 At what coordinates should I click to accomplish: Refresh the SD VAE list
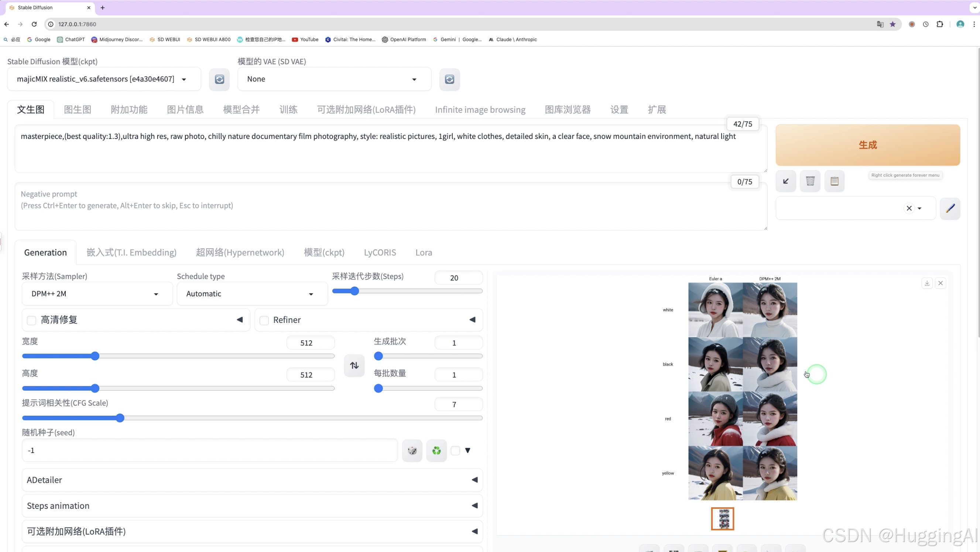(449, 79)
